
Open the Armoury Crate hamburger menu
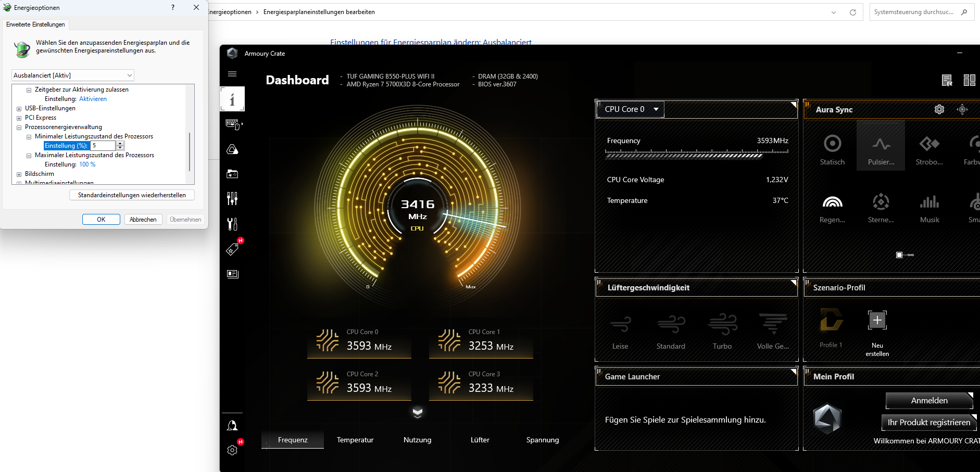pyautogui.click(x=232, y=74)
